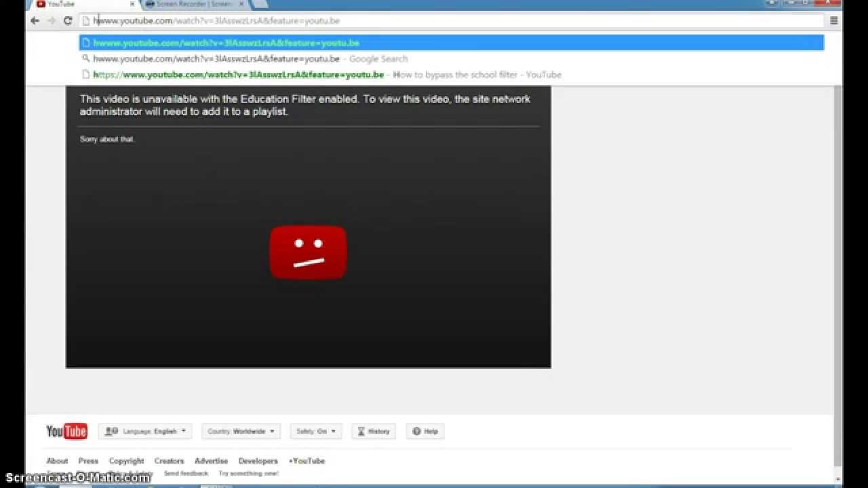The height and width of the screenshot is (488, 868).
Task: Open the Chrome menu hamburger icon
Action: pyautogui.click(x=834, y=21)
